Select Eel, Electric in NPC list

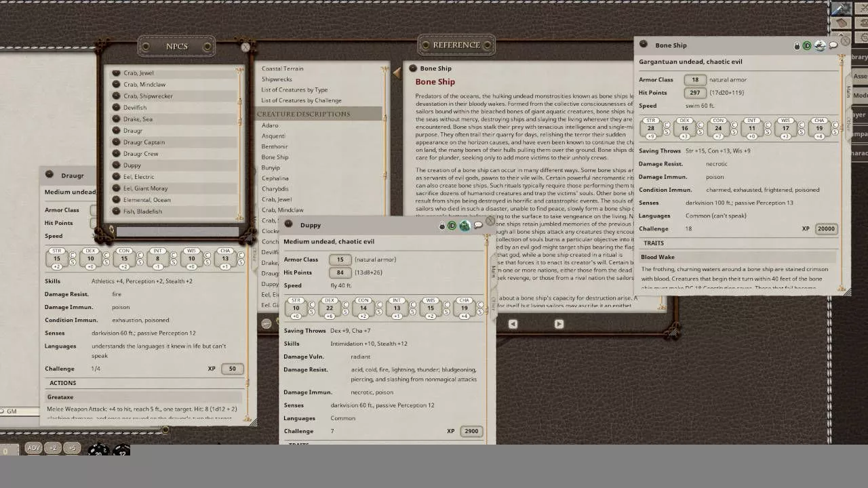tap(174, 176)
